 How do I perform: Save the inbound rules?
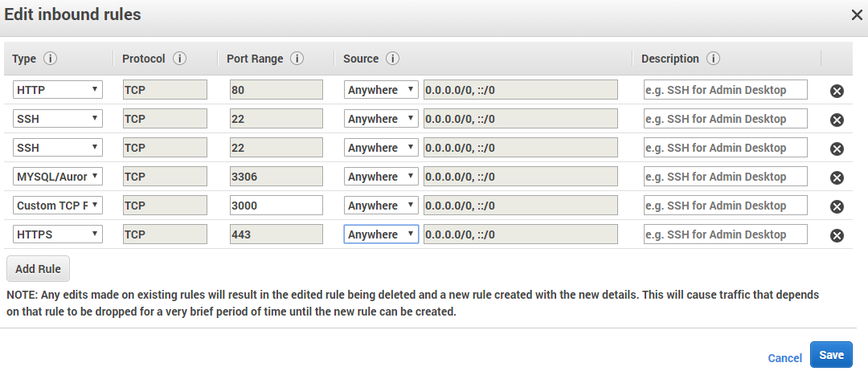pos(831,355)
